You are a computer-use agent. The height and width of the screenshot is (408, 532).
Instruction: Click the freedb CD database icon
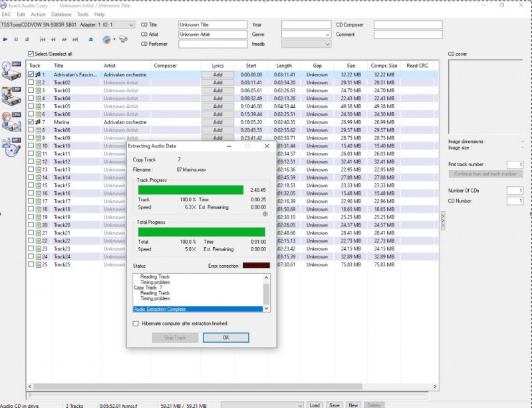[x=107, y=40]
